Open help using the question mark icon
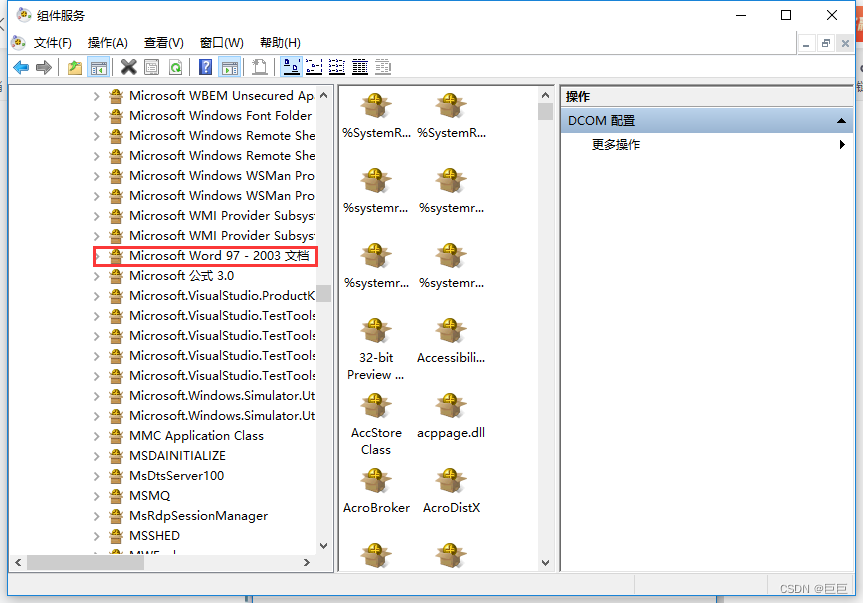The image size is (863, 603). pyautogui.click(x=205, y=66)
